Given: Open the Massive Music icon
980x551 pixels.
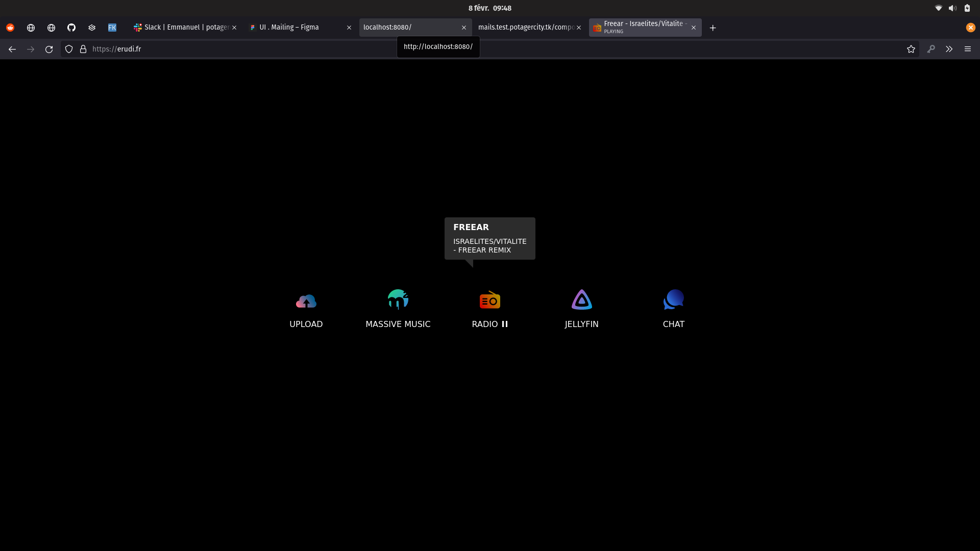Looking at the screenshot, I should (x=398, y=299).
